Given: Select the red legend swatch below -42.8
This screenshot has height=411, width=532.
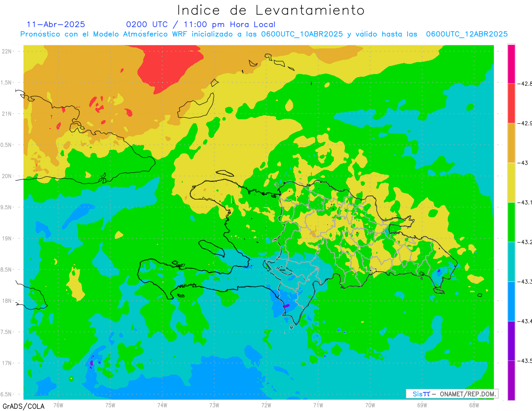Looking at the screenshot, I should coord(511,103).
